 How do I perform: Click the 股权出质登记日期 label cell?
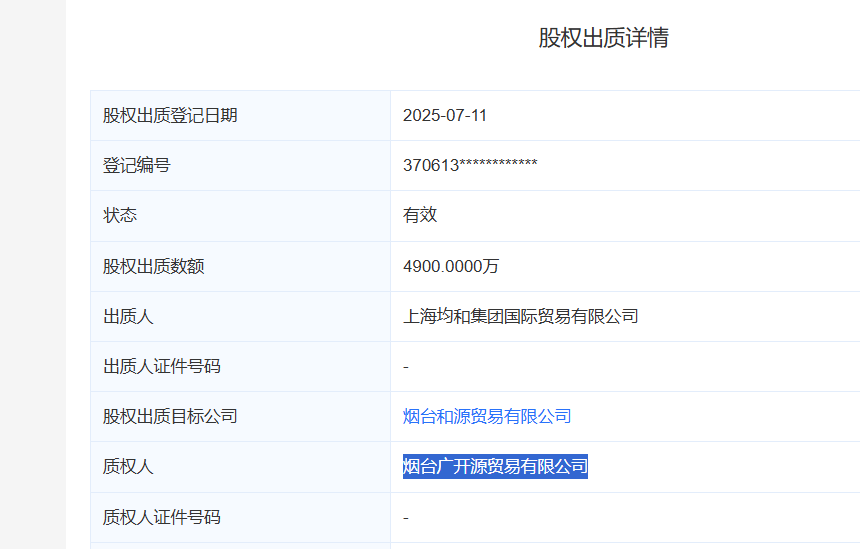click(x=240, y=115)
